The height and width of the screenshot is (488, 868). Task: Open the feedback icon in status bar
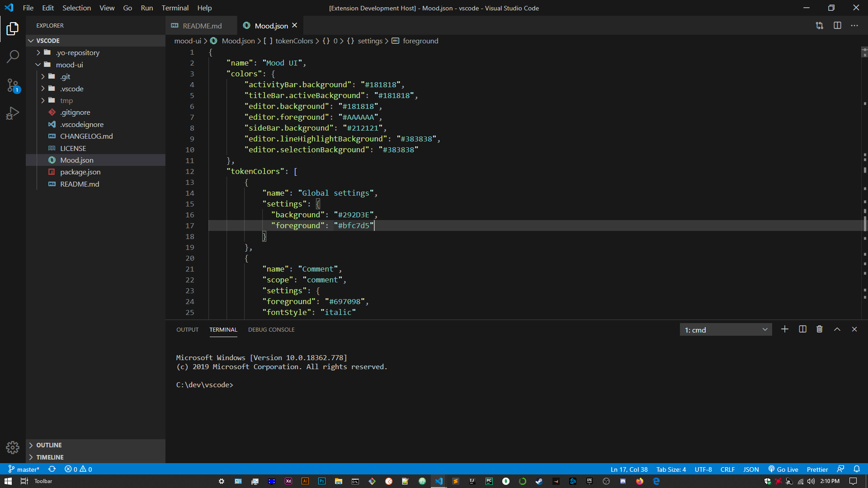pos(840,469)
